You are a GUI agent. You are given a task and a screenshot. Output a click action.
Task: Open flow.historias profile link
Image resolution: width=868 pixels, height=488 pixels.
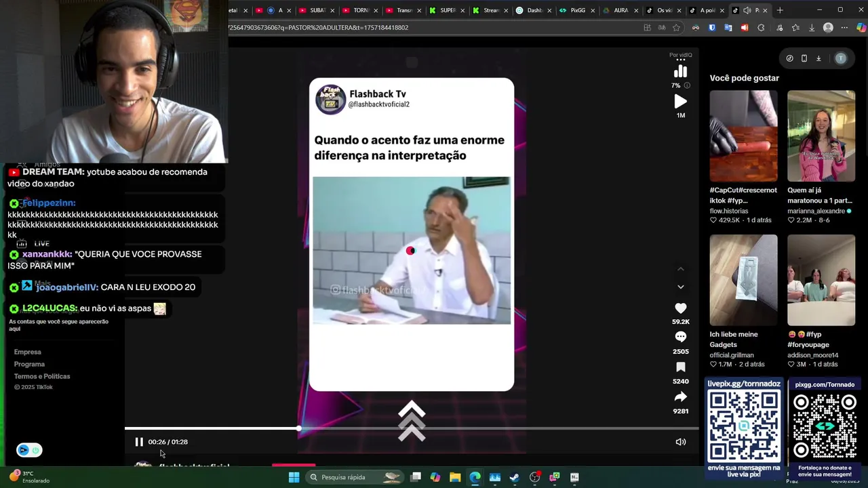tap(729, 211)
